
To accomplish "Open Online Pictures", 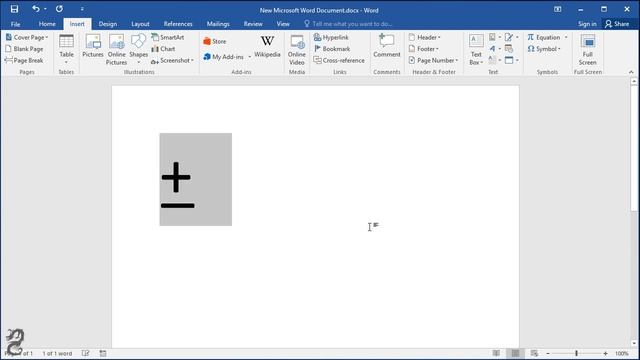I will [116, 49].
